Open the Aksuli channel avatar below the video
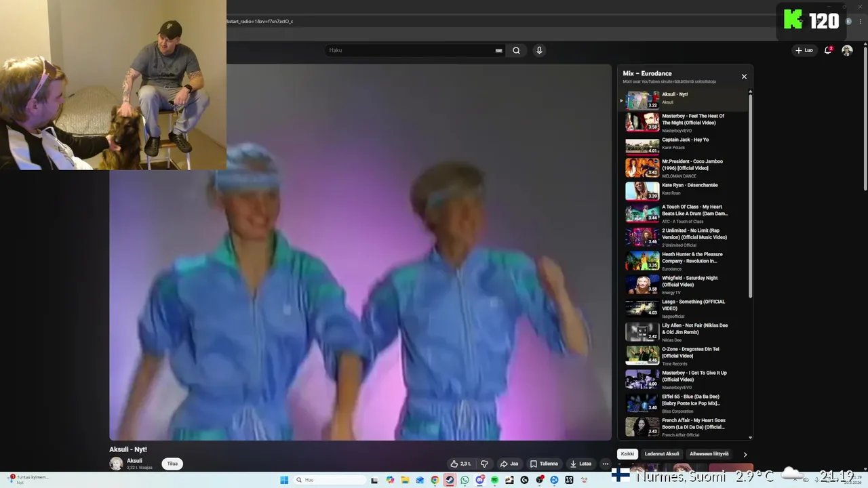This screenshot has height=488, width=868. coord(116,464)
